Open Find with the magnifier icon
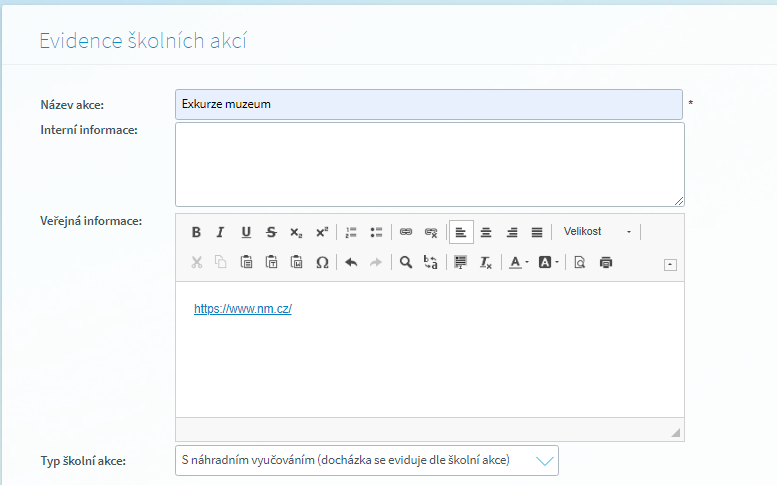This screenshot has height=485, width=777. coord(406,263)
